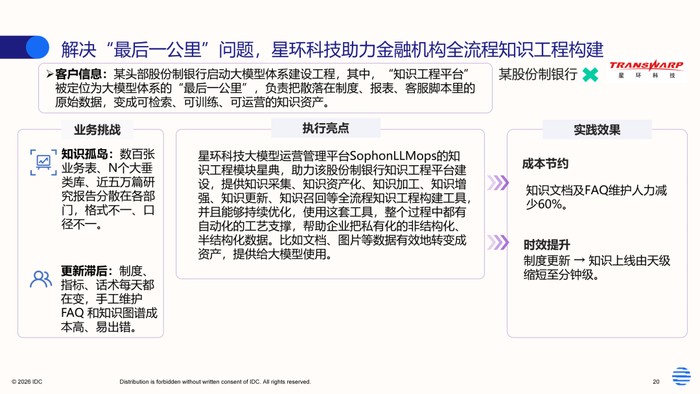Click the 成本节约 heading
Image resolution: width=700 pixels, height=394 pixels.
pos(545,164)
